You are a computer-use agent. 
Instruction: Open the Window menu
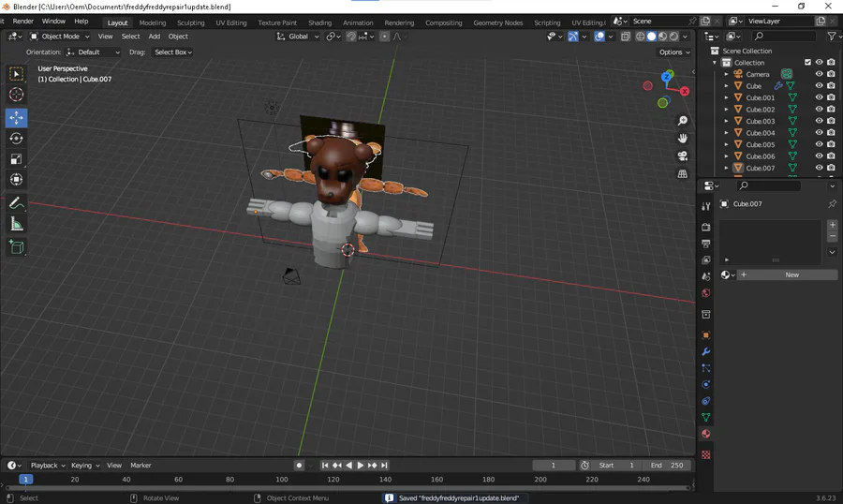[53, 22]
